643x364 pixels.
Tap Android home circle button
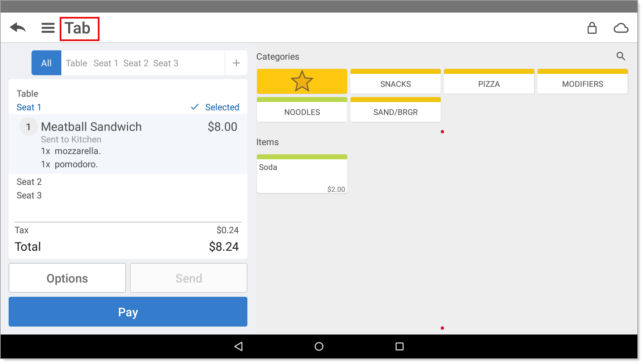coord(319,346)
